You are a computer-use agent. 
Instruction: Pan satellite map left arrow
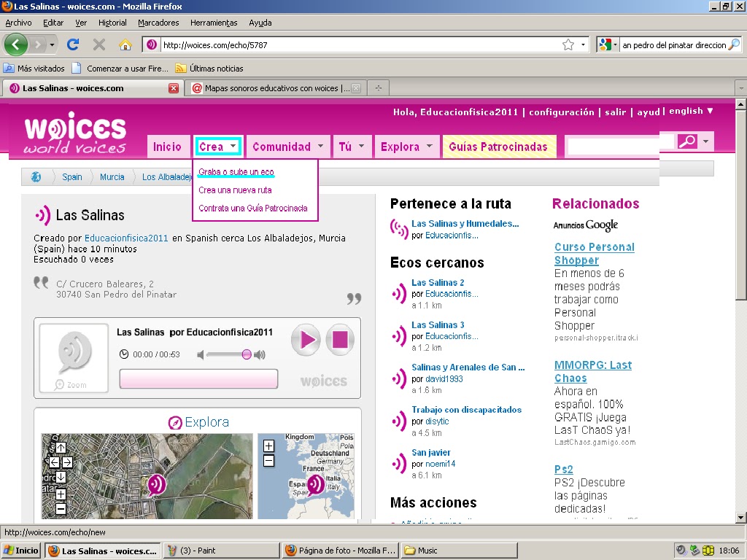click(x=54, y=462)
